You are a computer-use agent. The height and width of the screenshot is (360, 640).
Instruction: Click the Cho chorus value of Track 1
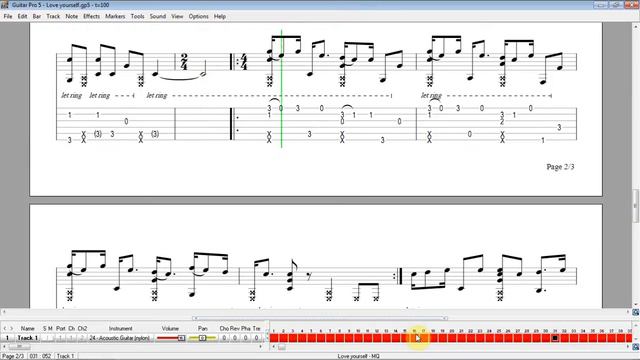point(224,338)
